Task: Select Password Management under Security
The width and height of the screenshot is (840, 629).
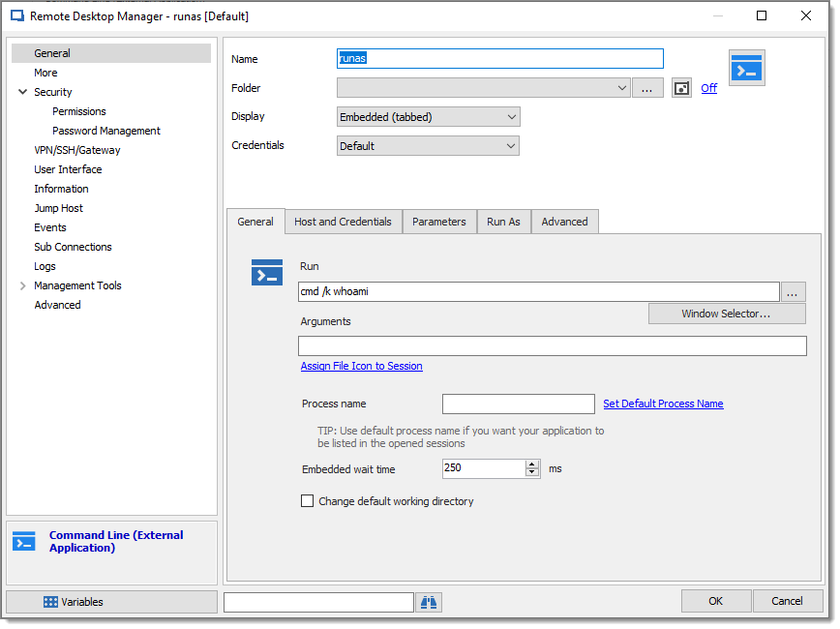Action: pyautogui.click(x=106, y=131)
